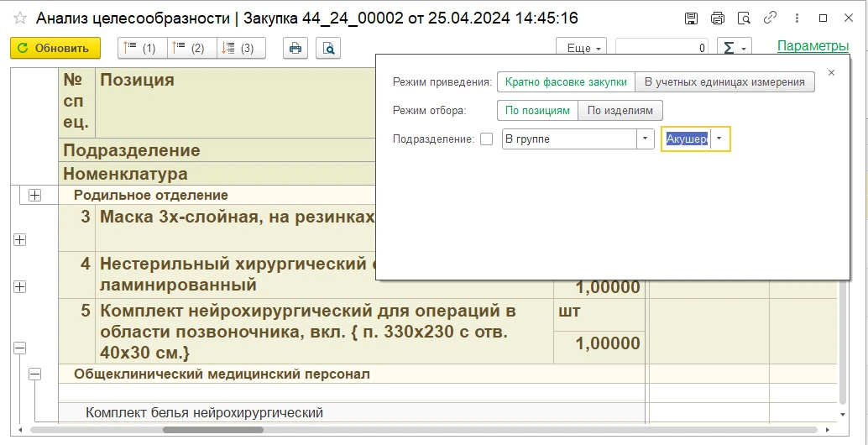Enable the Подразделение filter checkbox
Viewport: 868px width, 445px height.
487,139
